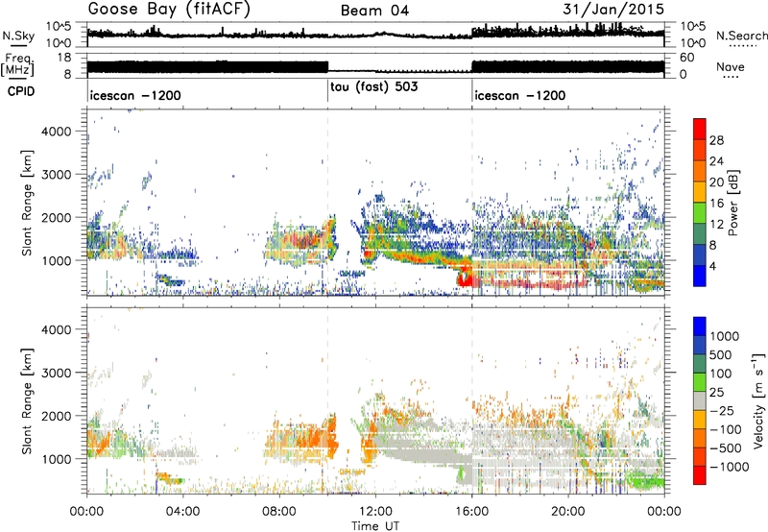Click the 'N.Sky' axis label
Screen dimensions: 768x532
pyautogui.click(x=18, y=36)
